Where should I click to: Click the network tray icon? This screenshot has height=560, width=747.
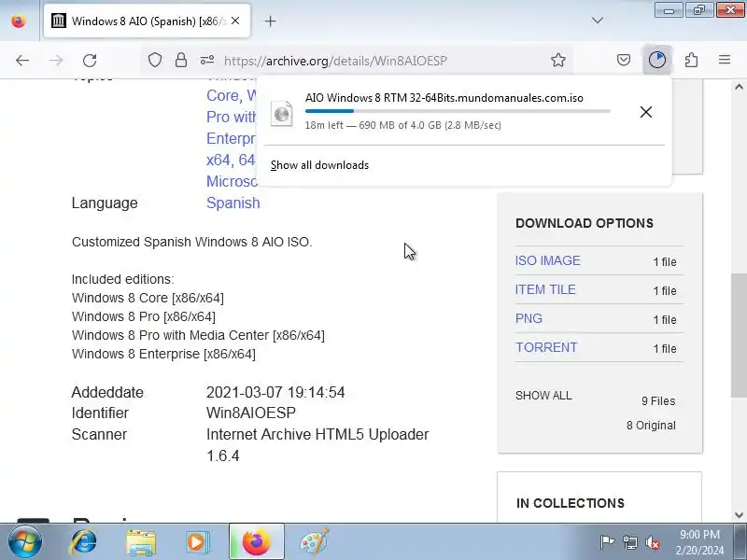point(629,542)
